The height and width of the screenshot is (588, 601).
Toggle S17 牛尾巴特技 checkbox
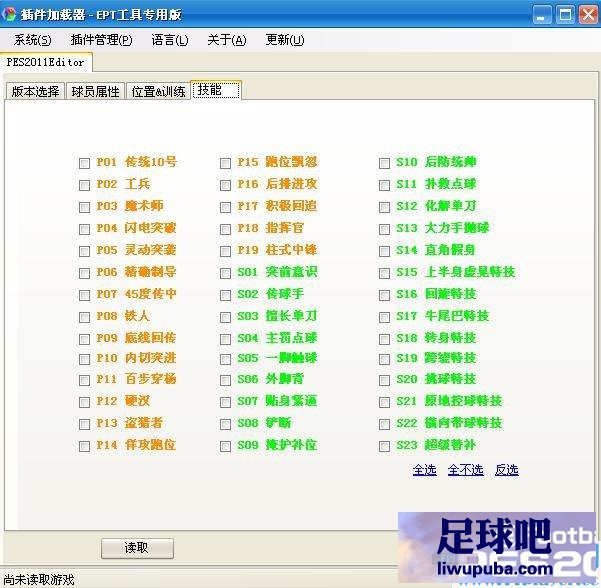[384, 317]
